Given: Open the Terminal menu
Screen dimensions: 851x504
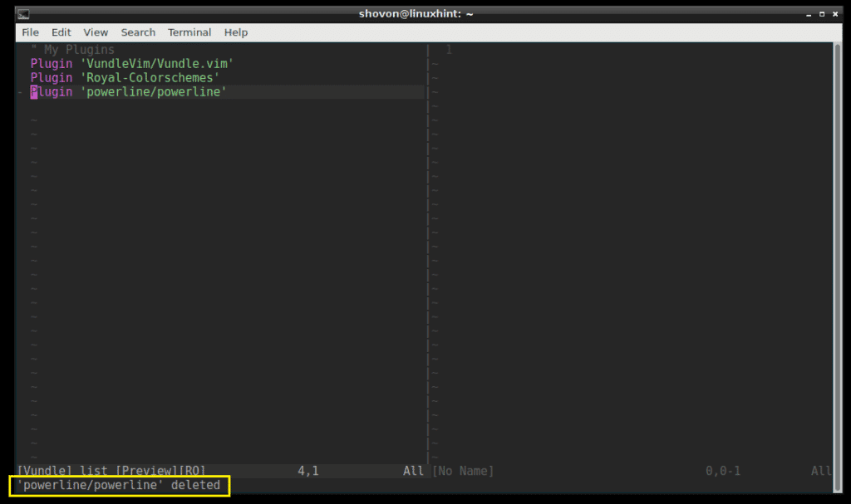Looking at the screenshot, I should (189, 32).
